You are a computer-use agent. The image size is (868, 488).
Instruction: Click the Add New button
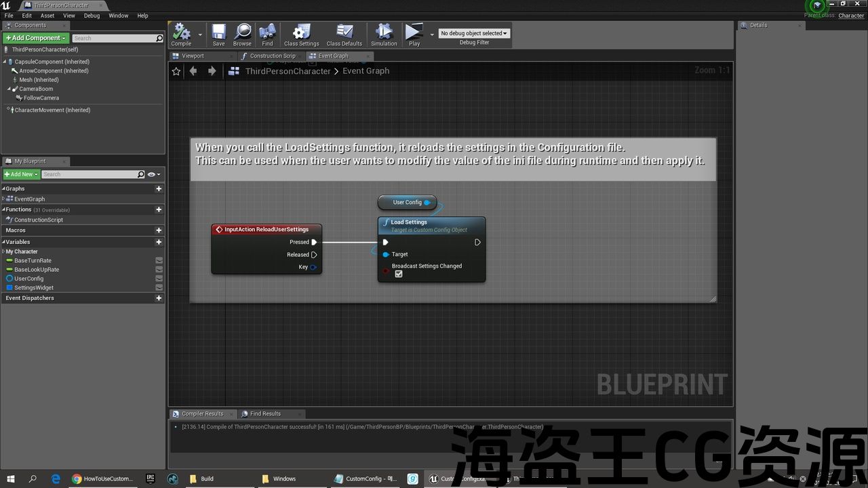point(21,174)
